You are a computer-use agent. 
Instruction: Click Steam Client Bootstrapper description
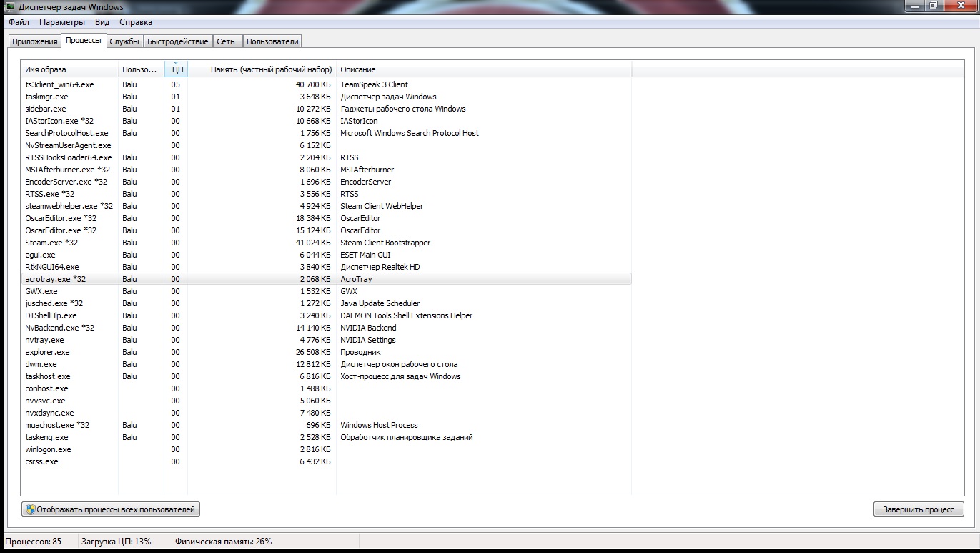385,243
